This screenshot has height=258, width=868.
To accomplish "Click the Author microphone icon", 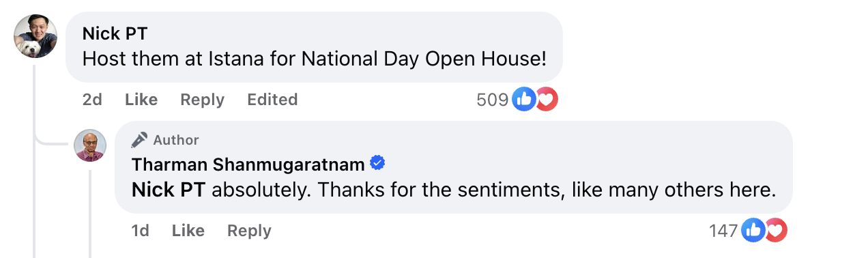I will click(x=139, y=140).
